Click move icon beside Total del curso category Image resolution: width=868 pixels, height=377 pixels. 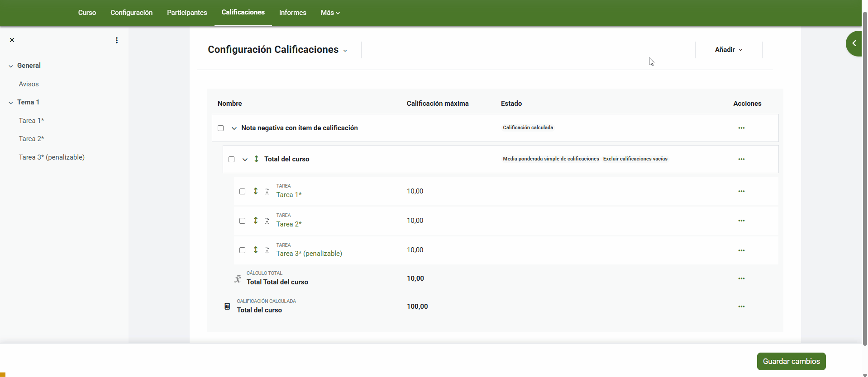click(x=257, y=159)
